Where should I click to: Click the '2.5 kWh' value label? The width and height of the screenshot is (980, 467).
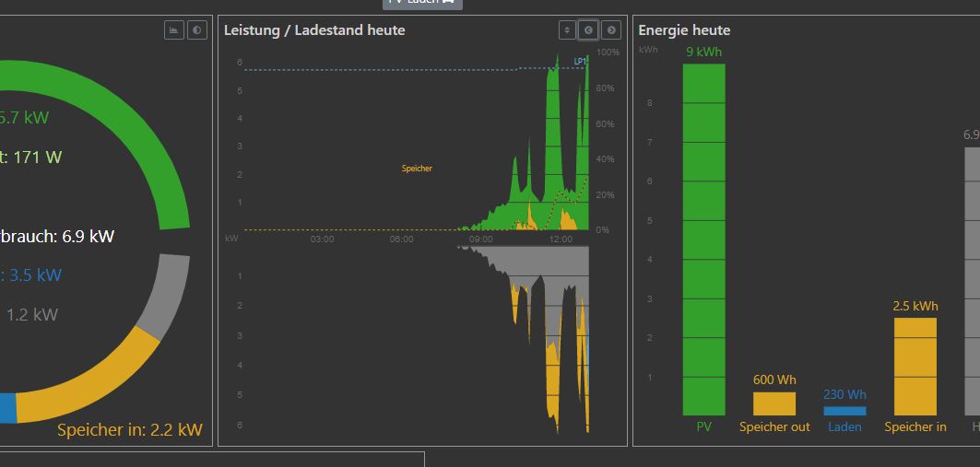[915, 306]
